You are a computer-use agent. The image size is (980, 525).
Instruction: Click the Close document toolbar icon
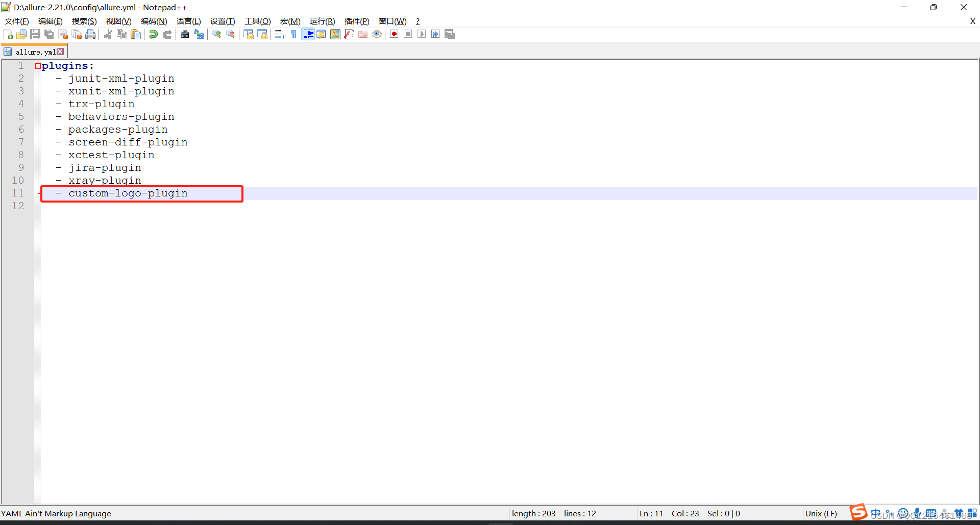click(63, 34)
